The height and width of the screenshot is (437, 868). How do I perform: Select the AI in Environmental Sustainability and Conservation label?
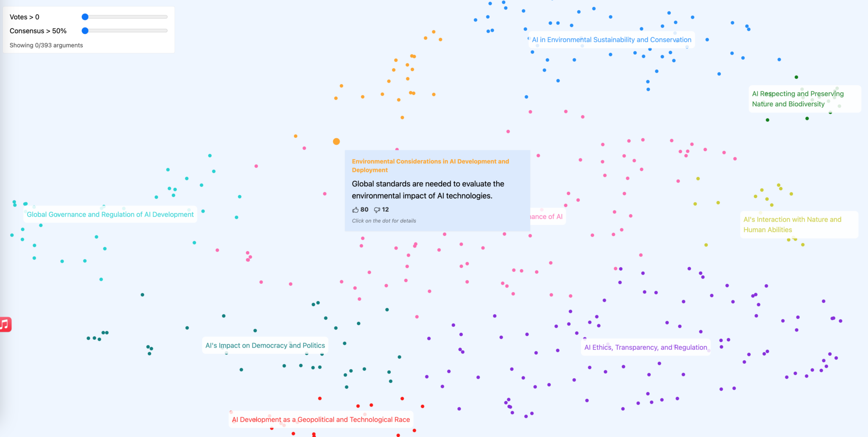(x=611, y=40)
